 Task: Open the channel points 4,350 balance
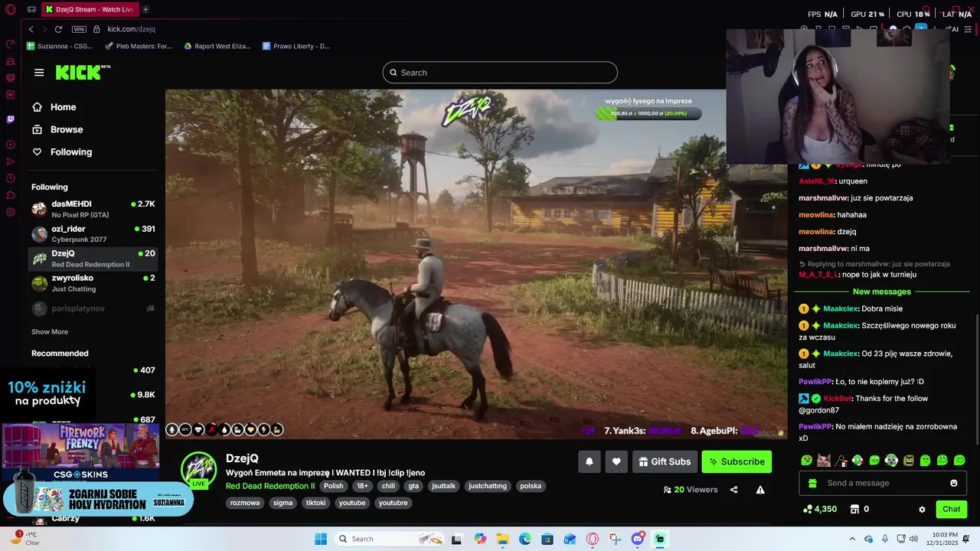[x=820, y=509]
